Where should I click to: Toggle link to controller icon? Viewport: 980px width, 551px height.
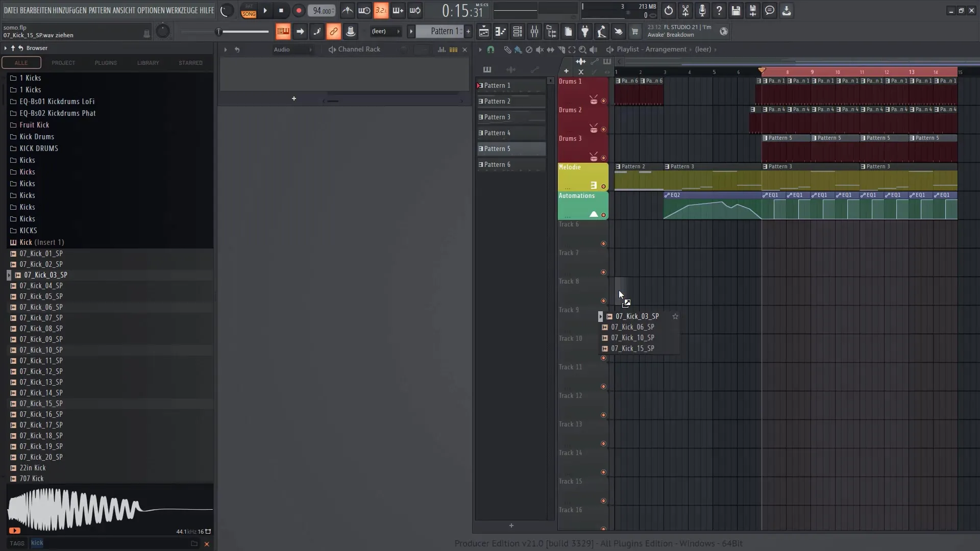point(333,32)
